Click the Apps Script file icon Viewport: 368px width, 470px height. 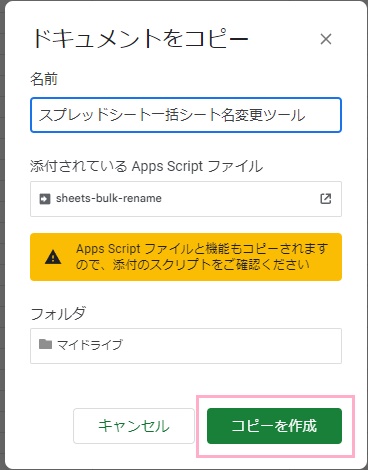[45, 199]
